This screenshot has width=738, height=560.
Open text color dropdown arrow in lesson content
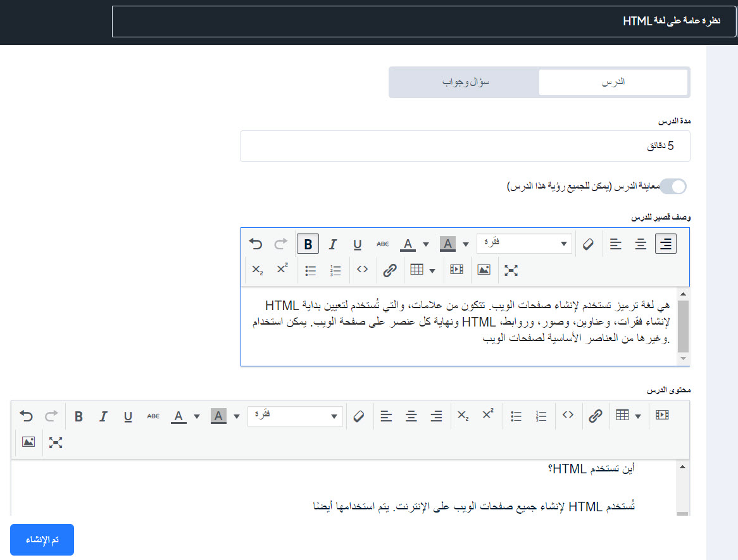point(197,416)
